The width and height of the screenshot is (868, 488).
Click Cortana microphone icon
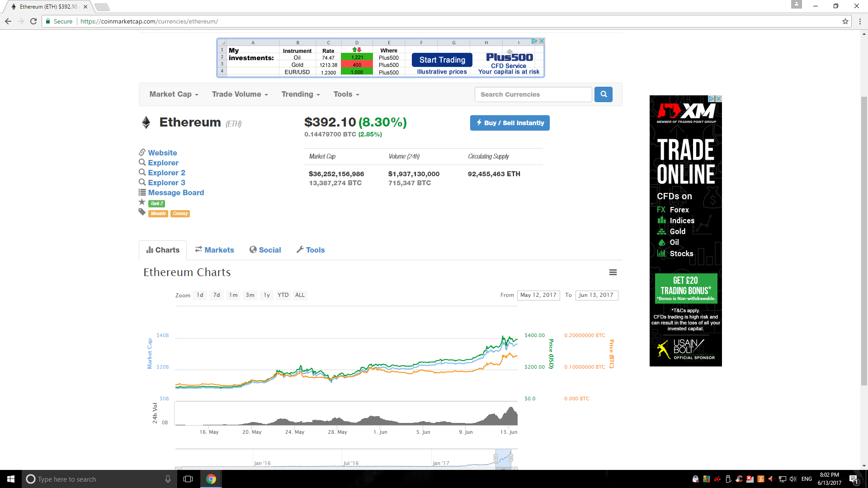coord(168,479)
